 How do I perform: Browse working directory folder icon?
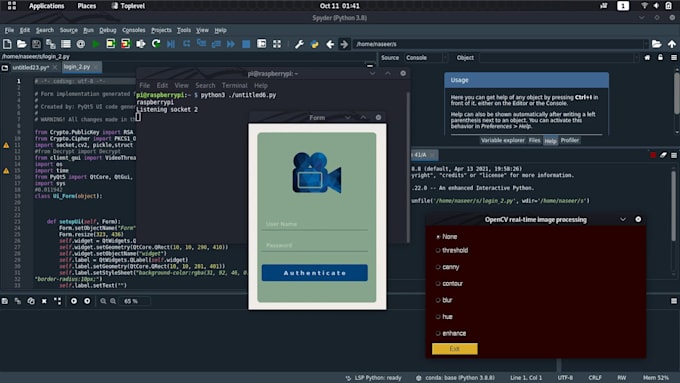657,44
